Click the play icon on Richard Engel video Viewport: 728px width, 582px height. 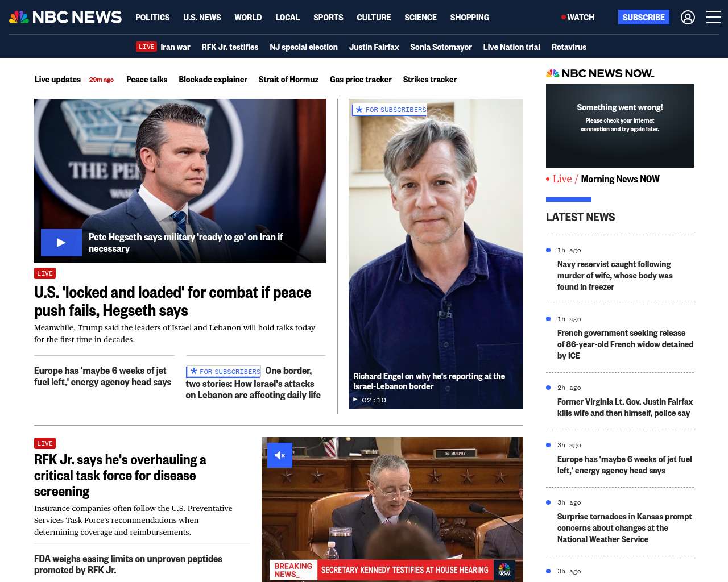(x=355, y=400)
